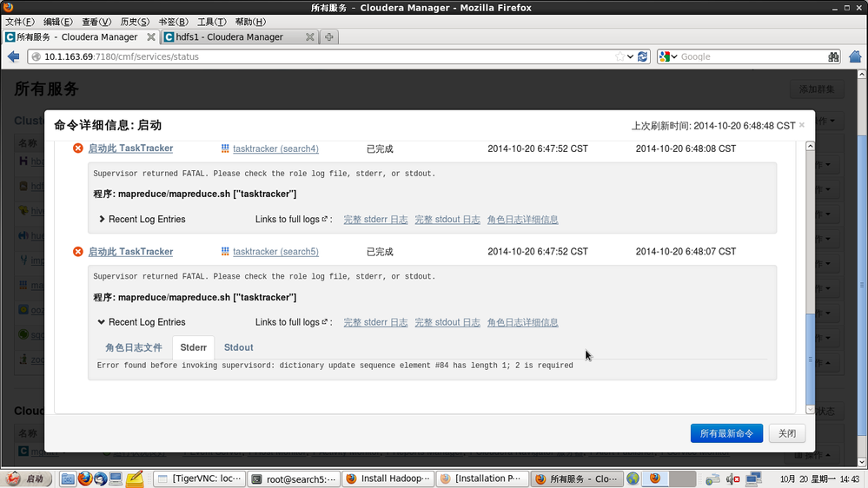Click the page scrollbar down arrow
The image size is (868, 488).
[862, 462]
